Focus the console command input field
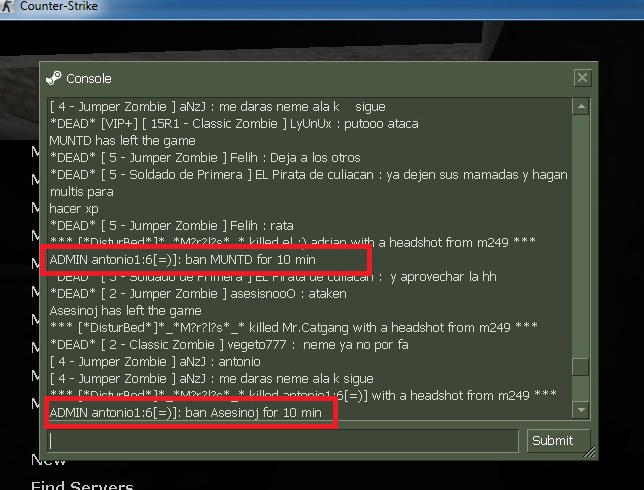 pos(283,441)
